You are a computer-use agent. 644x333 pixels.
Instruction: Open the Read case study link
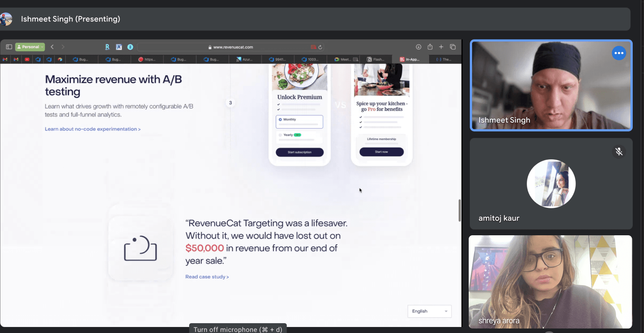pos(207,277)
